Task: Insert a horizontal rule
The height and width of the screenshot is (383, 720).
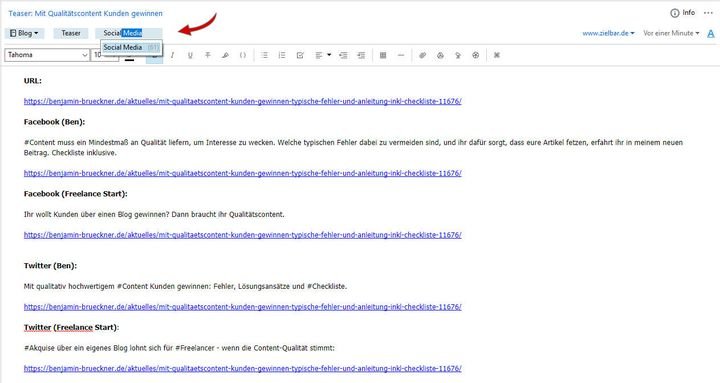Action: pos(401,55)
